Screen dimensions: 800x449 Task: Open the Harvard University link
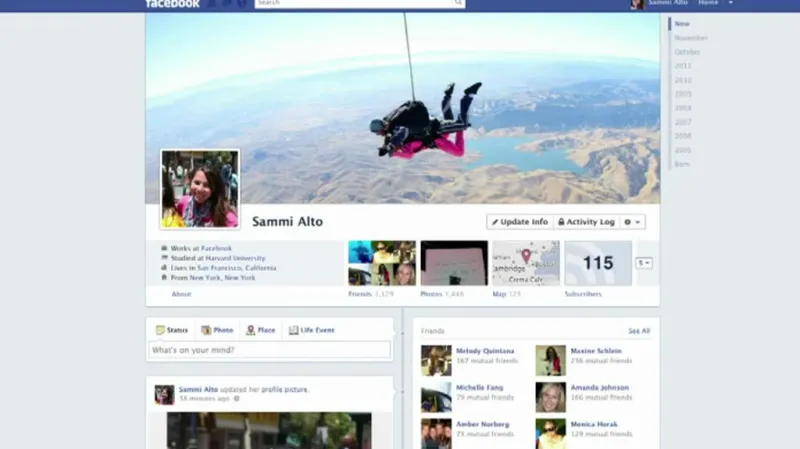pyautogui.click(x=235, y=258)
